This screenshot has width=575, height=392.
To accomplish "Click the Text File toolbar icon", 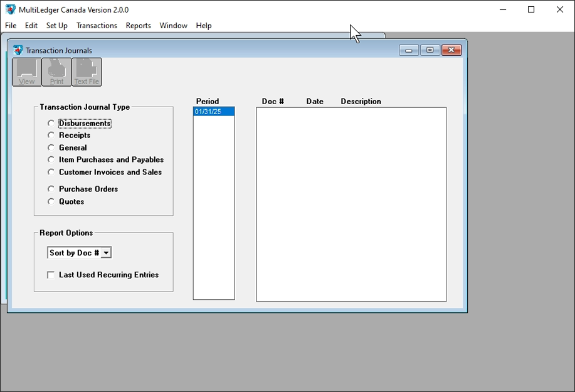I will click(87, 72).
